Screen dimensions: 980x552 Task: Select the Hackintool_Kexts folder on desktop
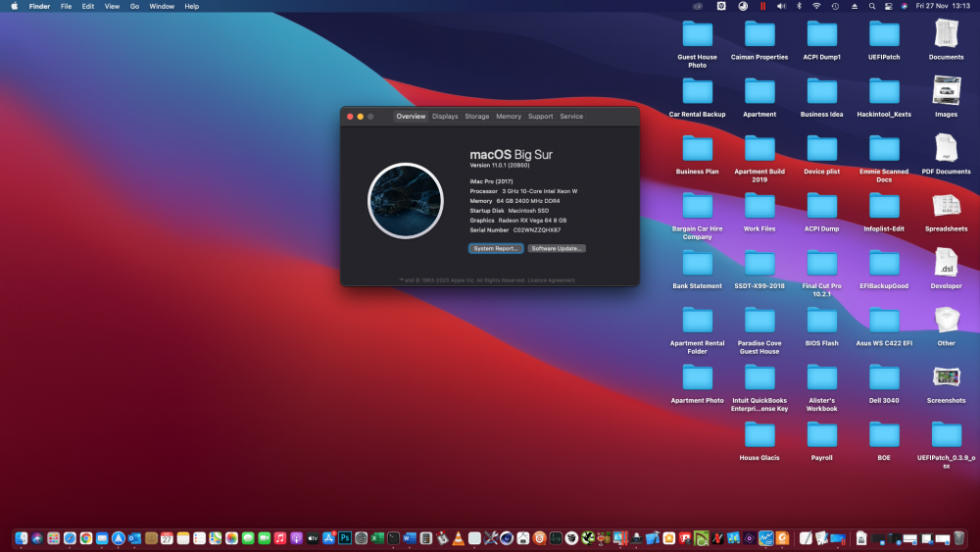tap(884, 97)
